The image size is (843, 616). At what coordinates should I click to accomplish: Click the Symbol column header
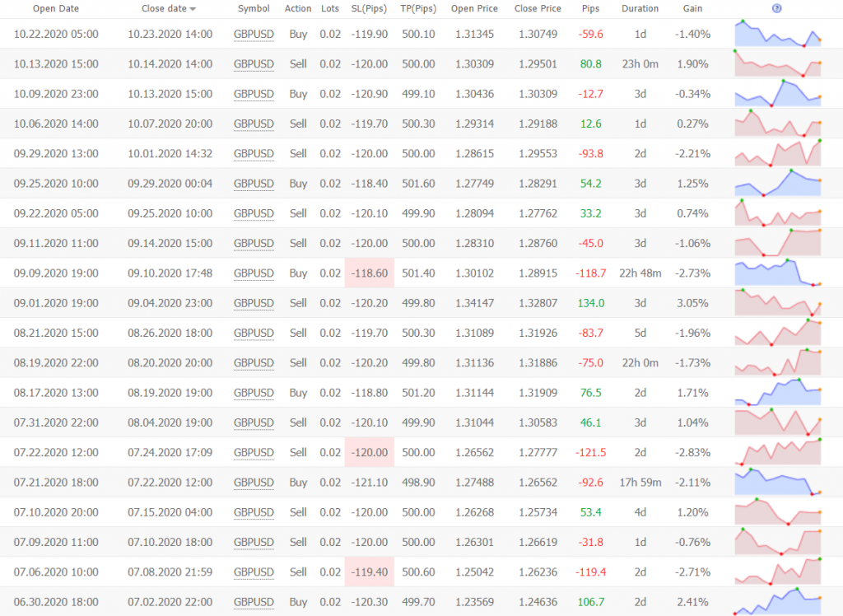253,8
